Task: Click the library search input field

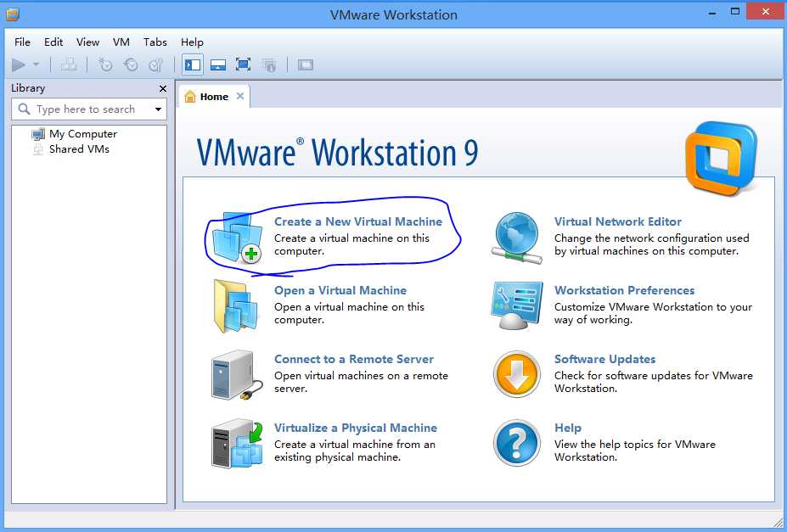Action: tap(85, 109)
